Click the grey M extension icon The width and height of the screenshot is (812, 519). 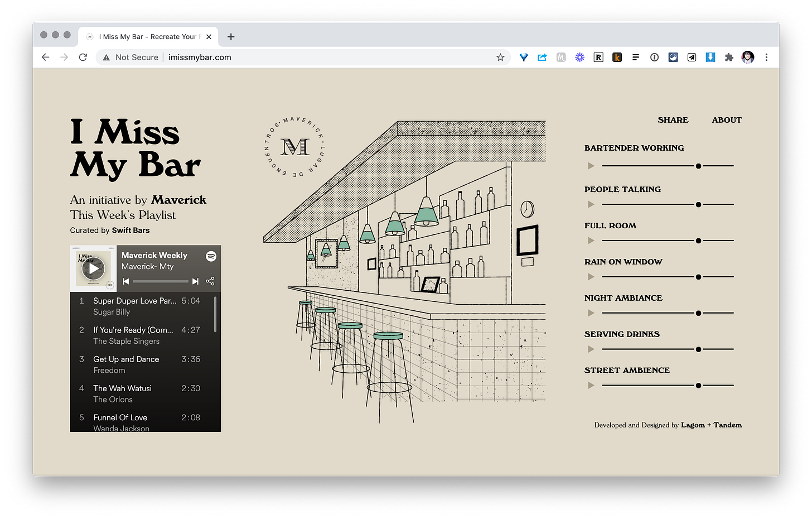point(561,57)
